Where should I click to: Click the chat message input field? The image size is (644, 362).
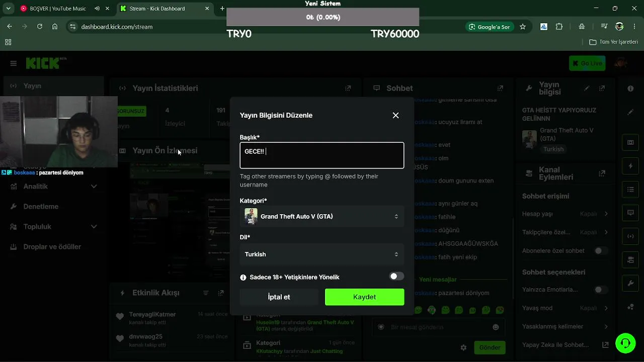(x=438, y=327)
